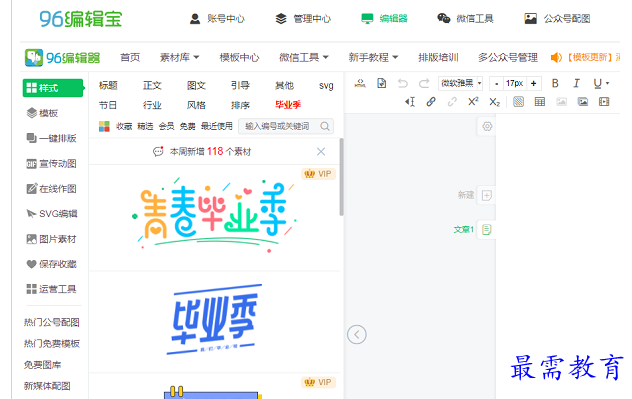Open 管理中心 management center
Viewport: 632px width, 399px height.
click(x=303, y=19)
